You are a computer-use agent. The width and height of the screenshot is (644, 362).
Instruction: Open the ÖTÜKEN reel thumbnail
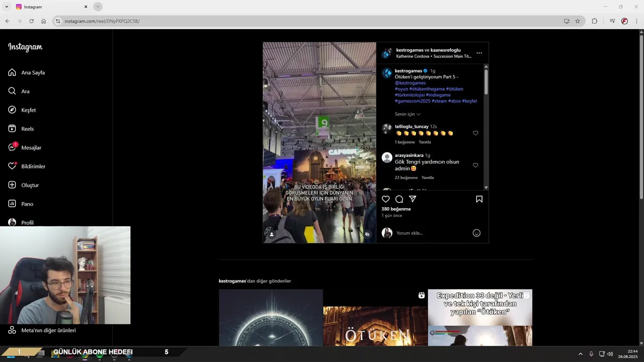(375, 317)
